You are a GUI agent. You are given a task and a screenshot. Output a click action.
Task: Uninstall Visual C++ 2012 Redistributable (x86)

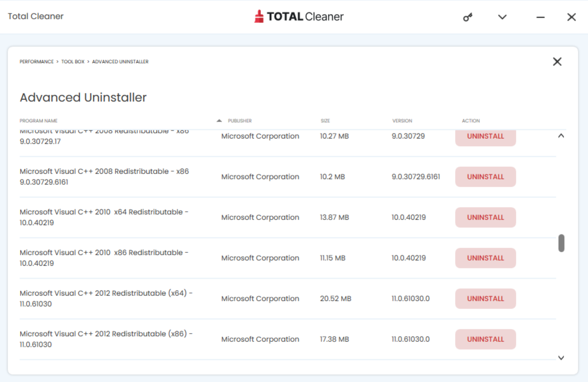[x=485, y=339]
